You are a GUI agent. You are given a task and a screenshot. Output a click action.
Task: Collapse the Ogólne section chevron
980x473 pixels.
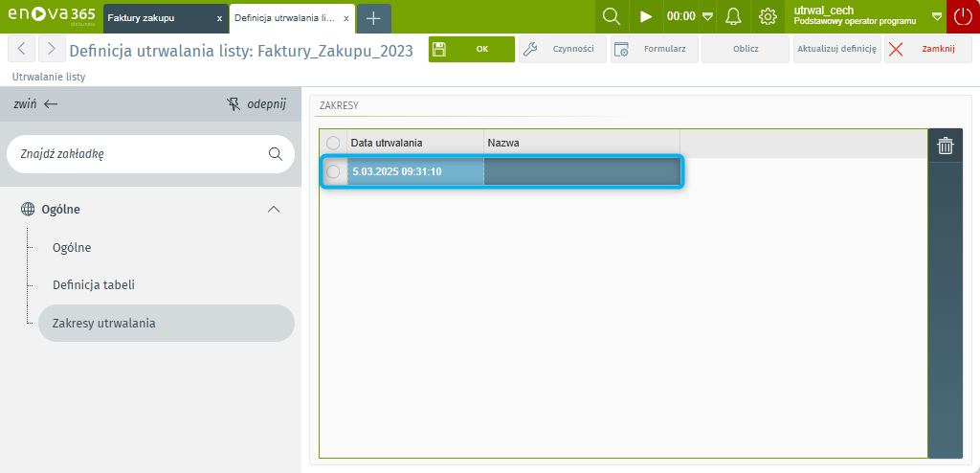[x=274, y=209]
